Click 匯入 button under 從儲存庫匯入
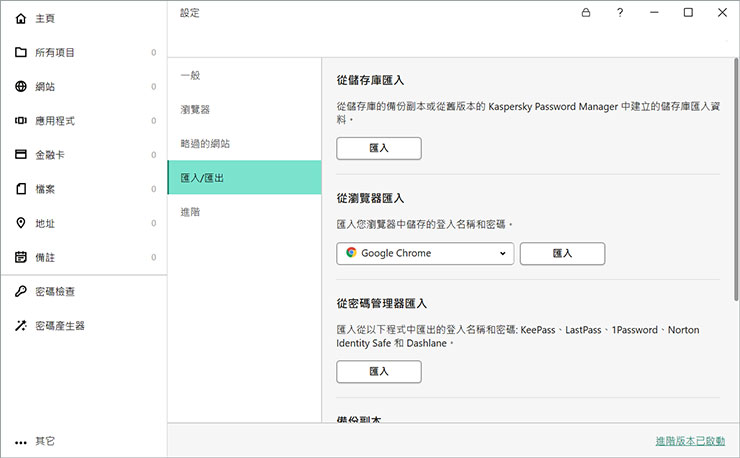Viewport: 740px width, 458px height. (x=379, y=148)
